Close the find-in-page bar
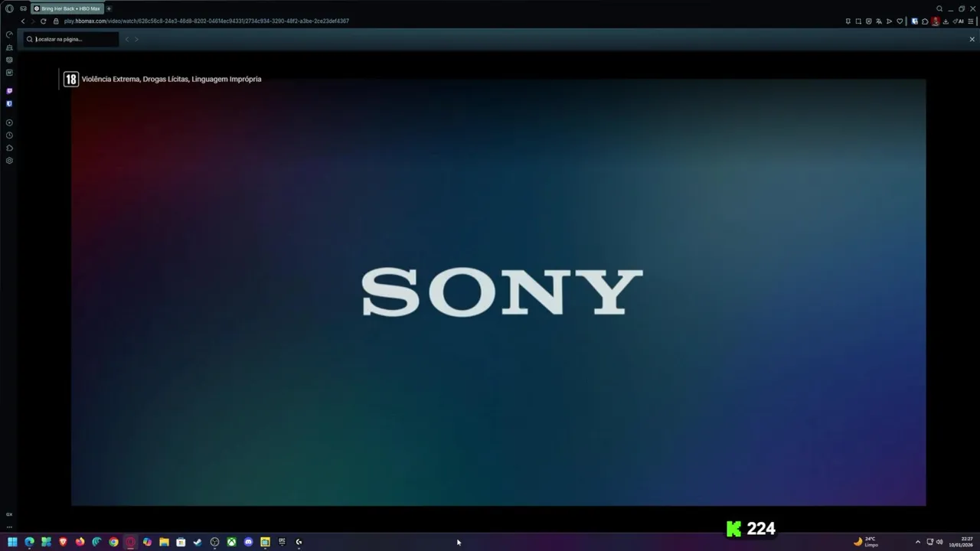This screenshot has width=980, height=551. [972, 39]
